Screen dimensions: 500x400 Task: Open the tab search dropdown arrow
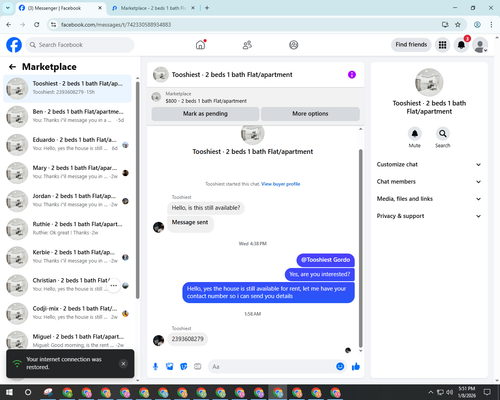(8, 8)
